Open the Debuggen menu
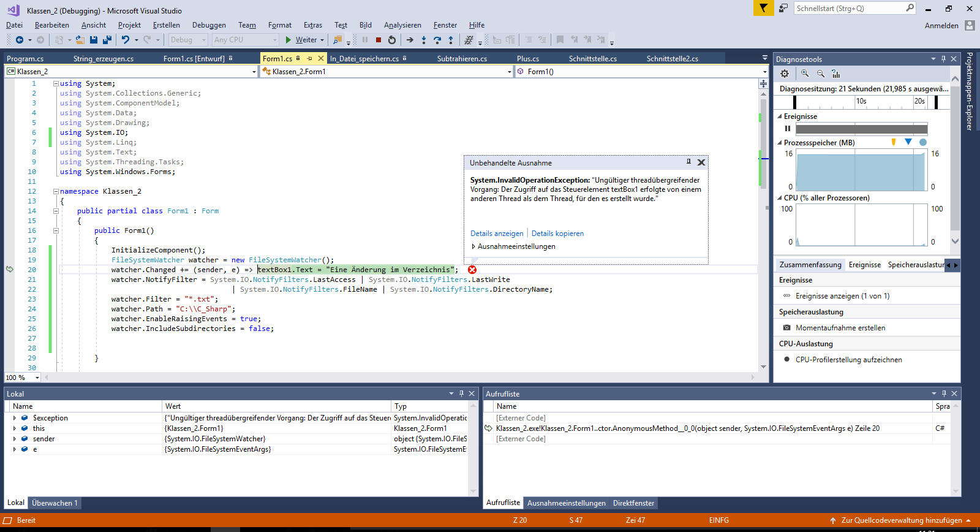Viewport: 980px width, 532px height. (x=209, y=25)
